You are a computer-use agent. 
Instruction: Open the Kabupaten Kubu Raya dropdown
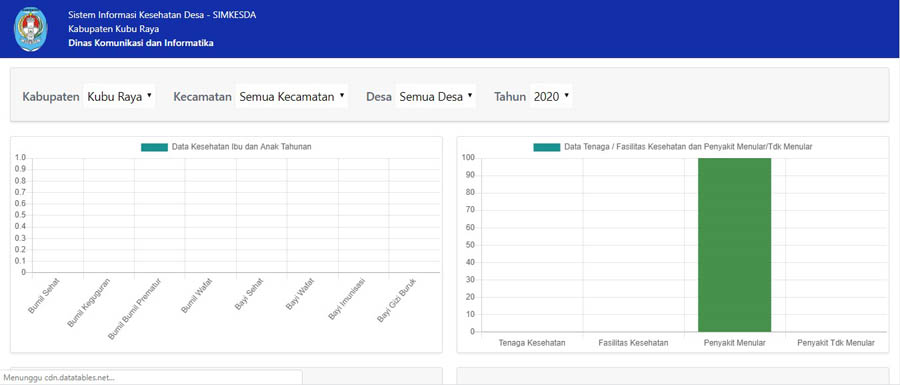(119, 96)
